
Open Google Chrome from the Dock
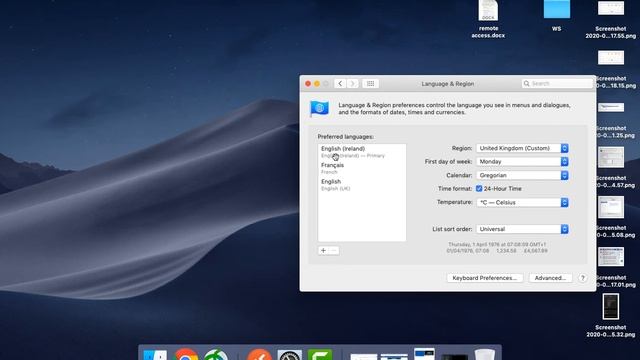186,354
